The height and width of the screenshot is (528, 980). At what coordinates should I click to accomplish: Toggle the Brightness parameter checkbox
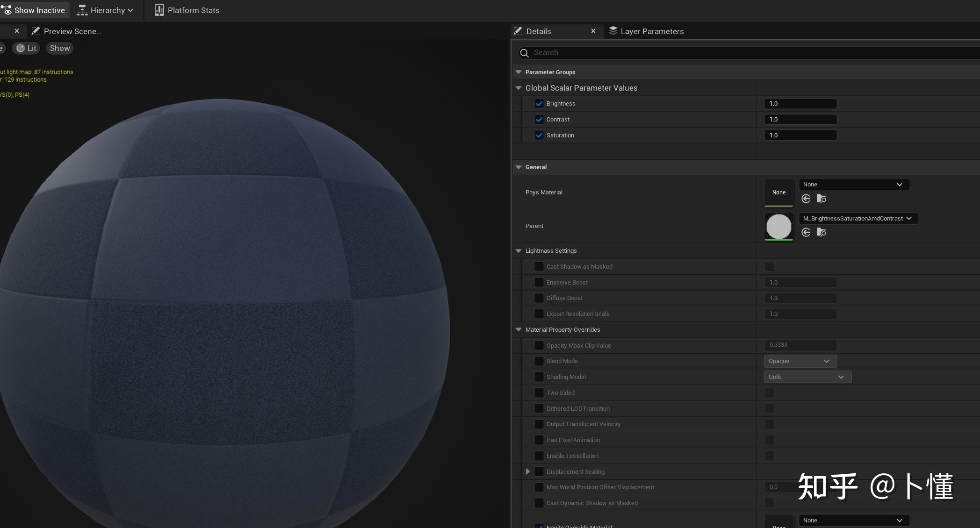[539, 103]
